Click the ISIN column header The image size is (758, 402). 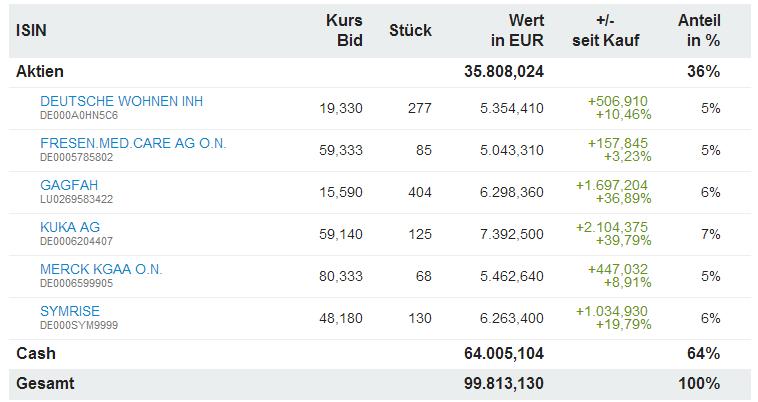(31, 30)
